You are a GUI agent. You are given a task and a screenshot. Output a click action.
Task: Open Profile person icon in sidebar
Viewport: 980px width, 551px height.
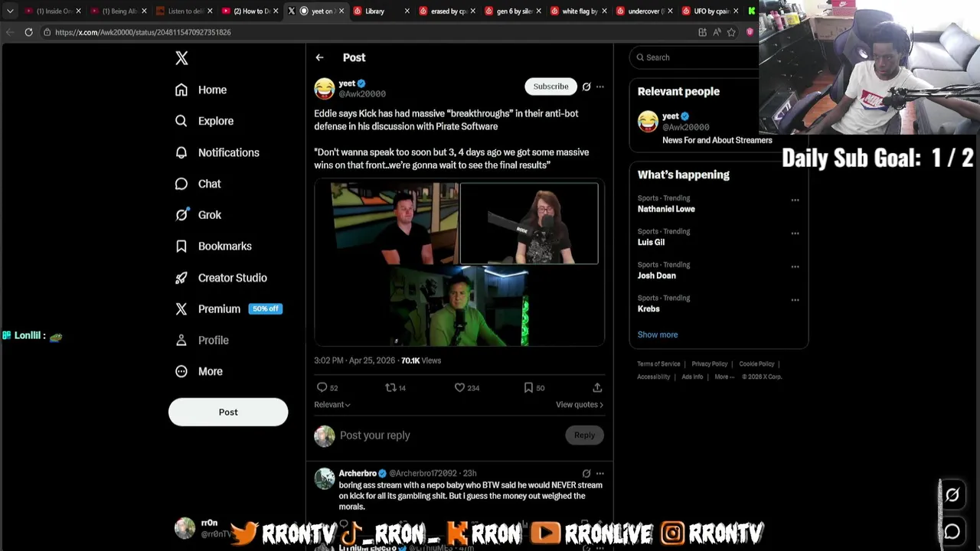pos(181,340)
